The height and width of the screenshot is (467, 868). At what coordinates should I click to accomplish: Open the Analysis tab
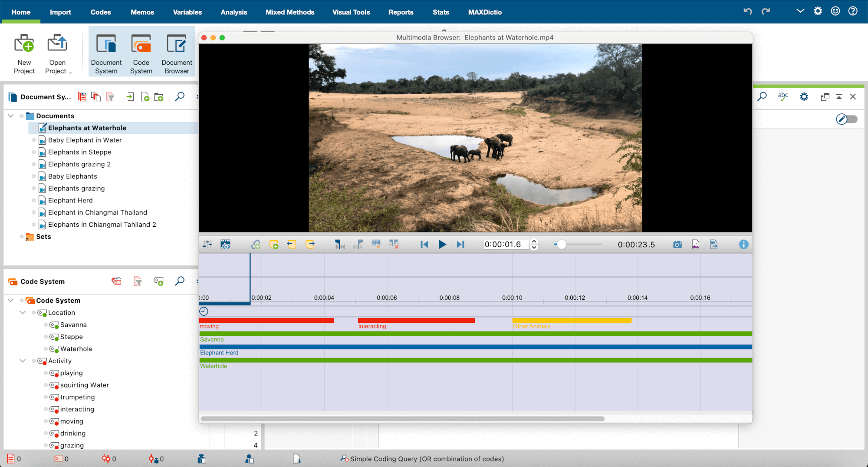pyautogui.click(x=234, y=12)
